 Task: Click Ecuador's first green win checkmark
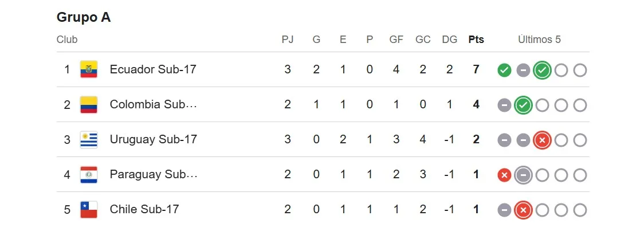click(504, 70)
